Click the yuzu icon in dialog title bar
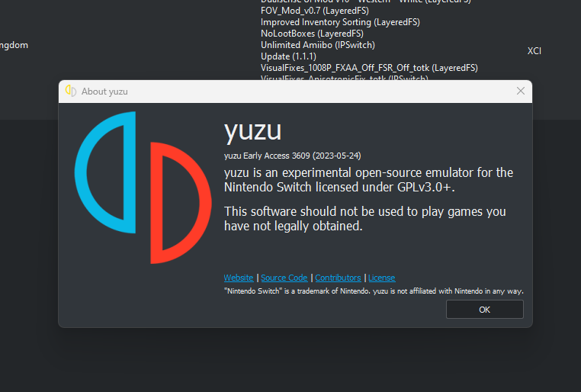The width and height of the screenshot is (581, 392). (x=71, y=91)
